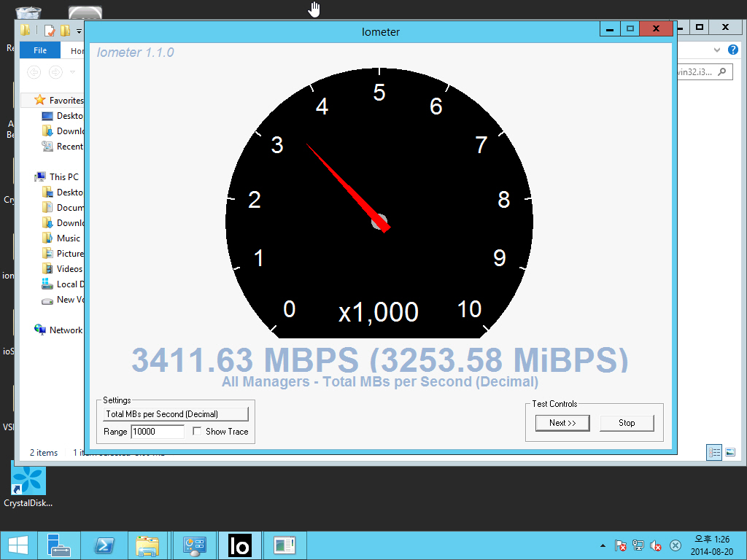This screenshot has width=747, height=560.
Task: Select This PC in the navigation pane
Action: [x=57, y=176]
